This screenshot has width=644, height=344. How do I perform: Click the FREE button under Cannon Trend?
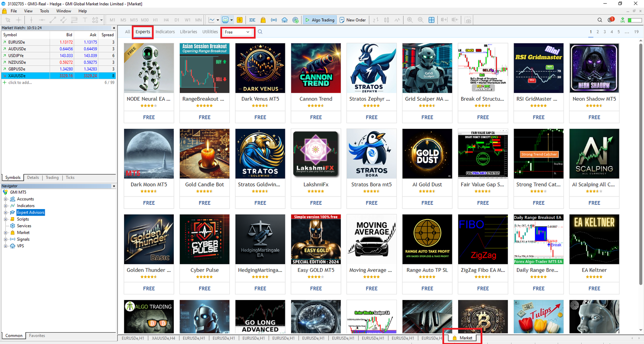coord(316,117)
